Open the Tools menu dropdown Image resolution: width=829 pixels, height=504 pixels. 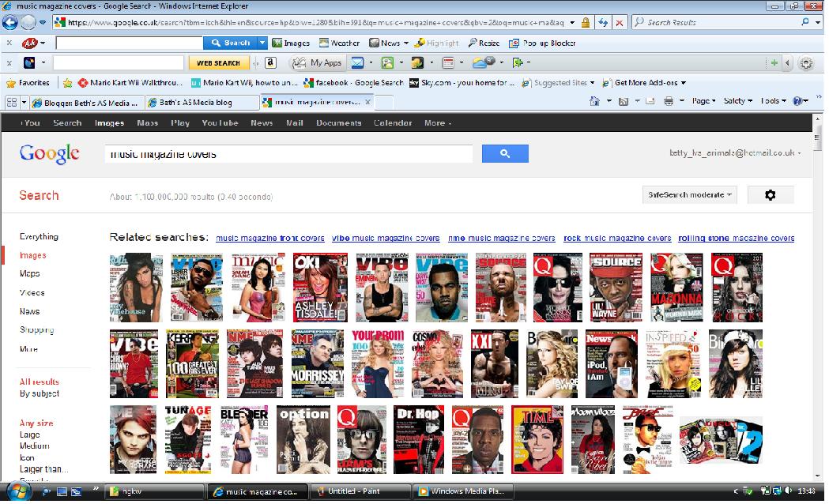click(x=773, y=101)
